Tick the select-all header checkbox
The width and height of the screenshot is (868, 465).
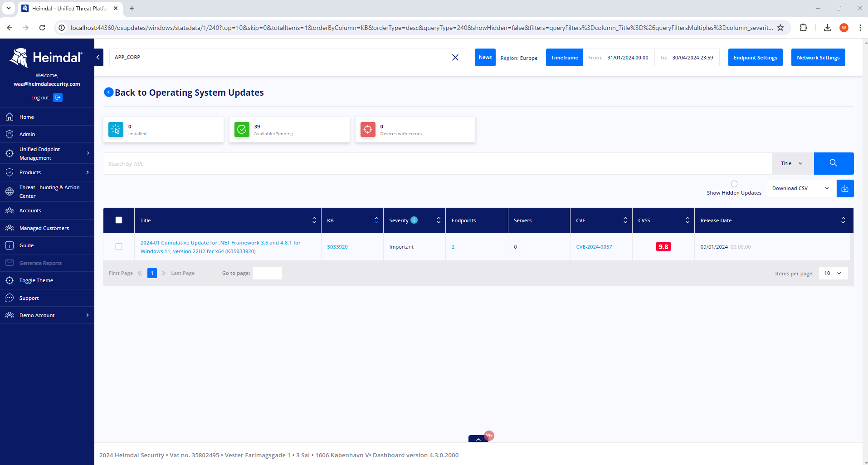click(119, 220)
